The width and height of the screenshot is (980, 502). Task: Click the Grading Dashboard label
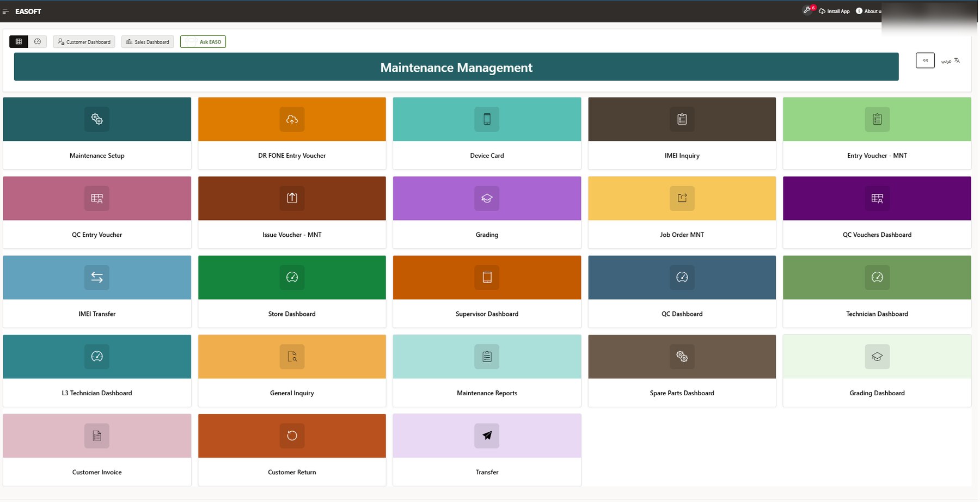(877, 393)
